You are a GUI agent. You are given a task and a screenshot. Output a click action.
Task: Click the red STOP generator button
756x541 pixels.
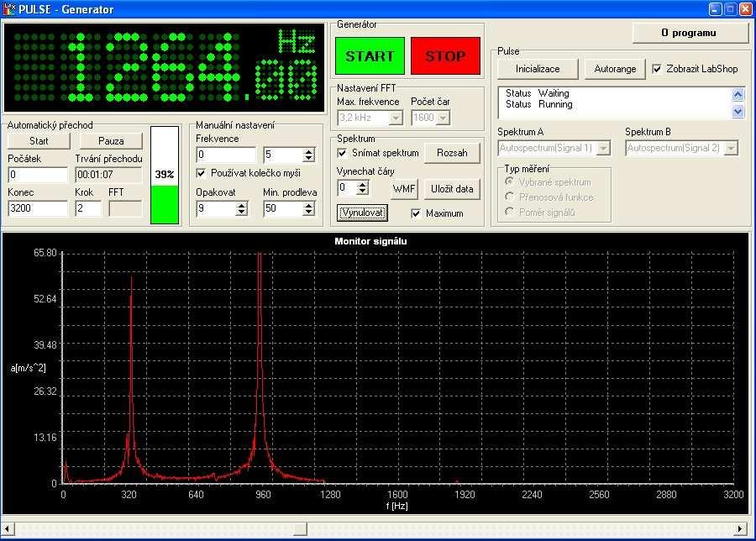tap(445, 56)
